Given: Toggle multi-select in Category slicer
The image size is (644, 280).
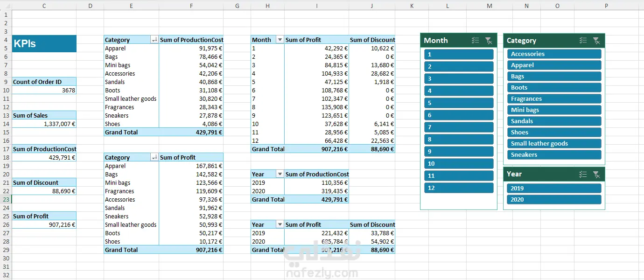Looking at the screenshot, I should click(x=583, y=41).
